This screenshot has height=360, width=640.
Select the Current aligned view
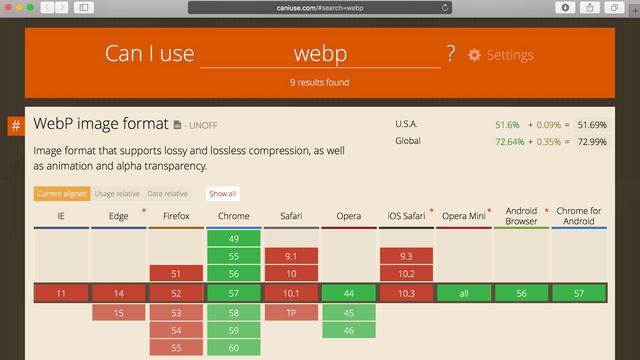62,193
